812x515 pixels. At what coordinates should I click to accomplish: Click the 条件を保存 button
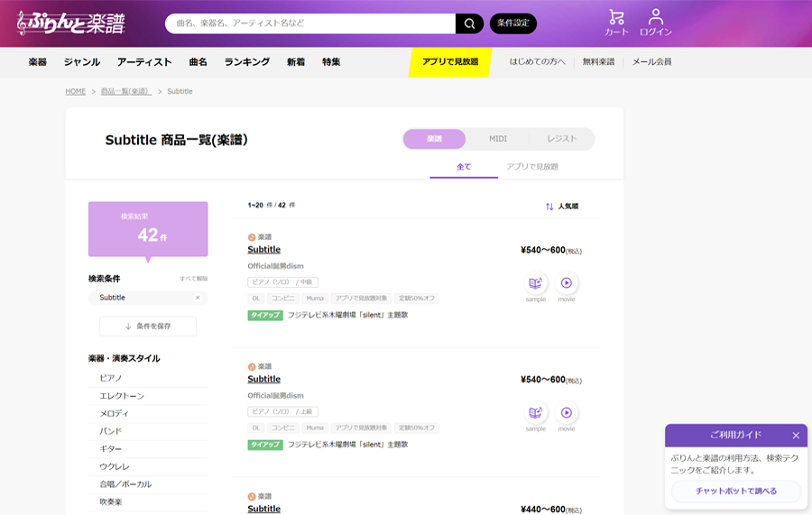pyautogui.click(x=148, y=326)
